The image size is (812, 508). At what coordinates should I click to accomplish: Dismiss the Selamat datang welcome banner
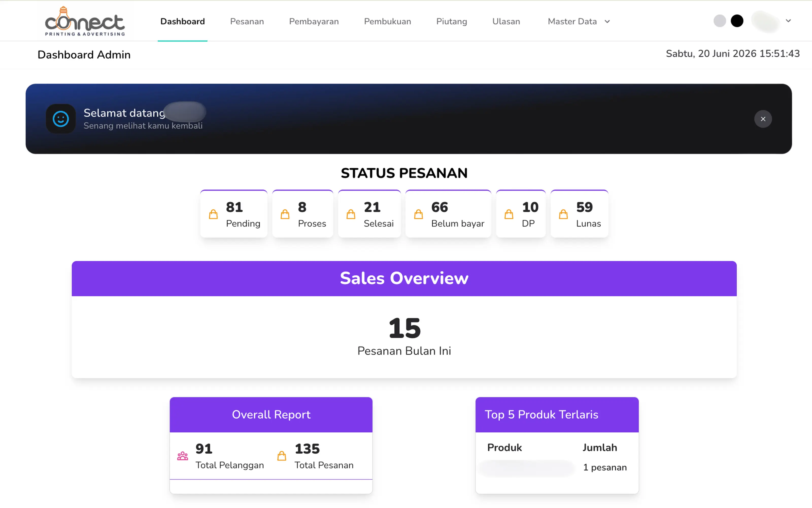(763, 119)
